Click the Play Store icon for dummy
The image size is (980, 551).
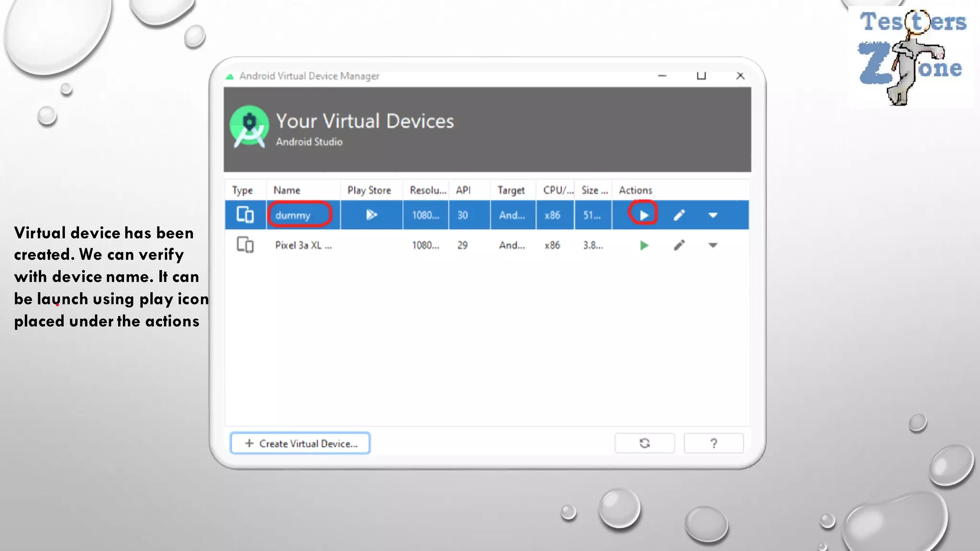[371, 215]
